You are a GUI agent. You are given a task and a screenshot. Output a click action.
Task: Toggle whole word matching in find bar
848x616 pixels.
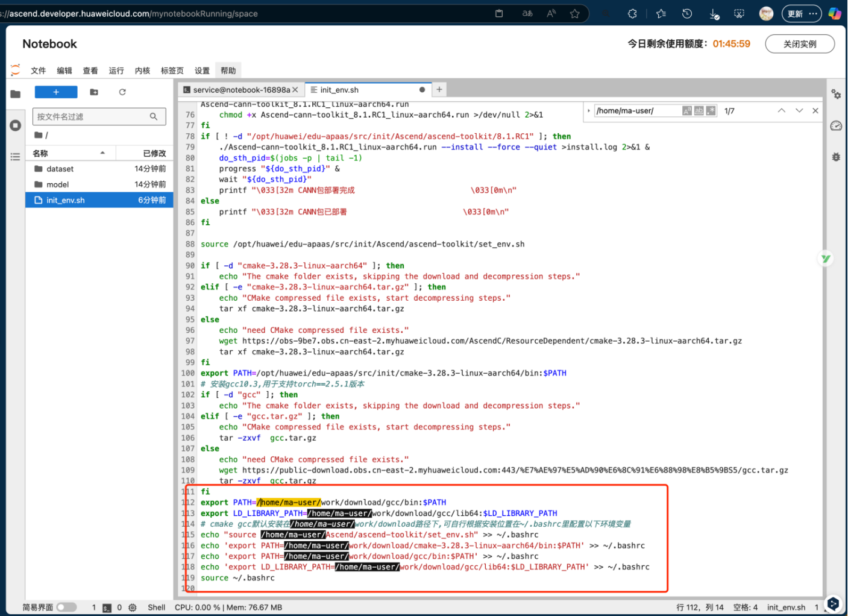click(x=699, y=110)
